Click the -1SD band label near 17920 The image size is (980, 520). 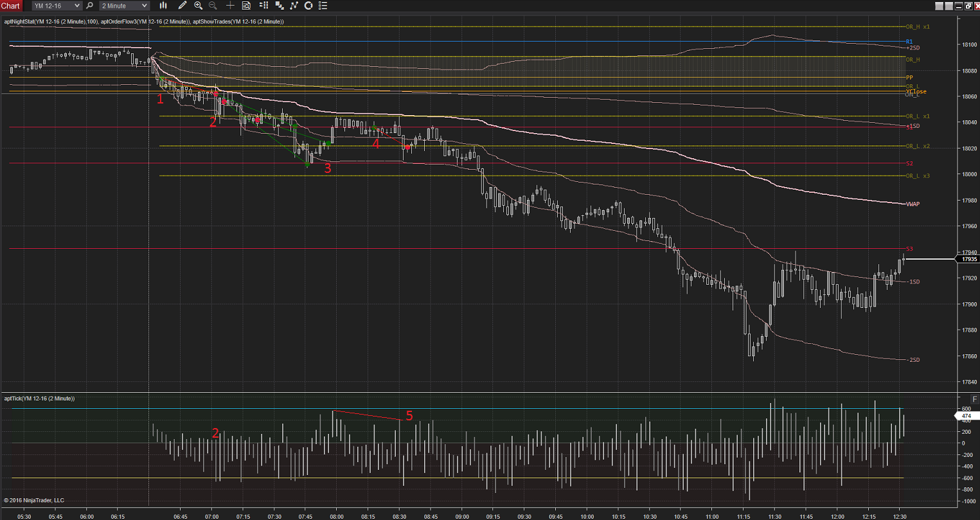[x=913, y=282]
